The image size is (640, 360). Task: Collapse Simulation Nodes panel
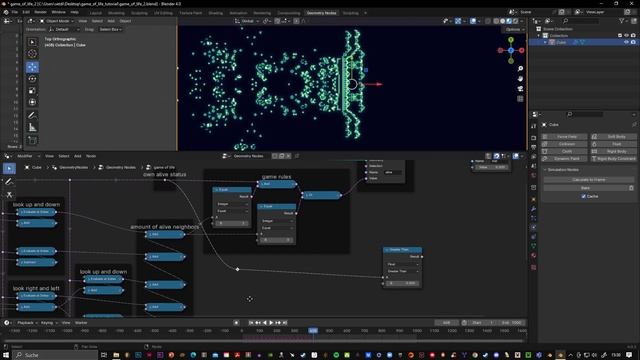coord(545,170)
